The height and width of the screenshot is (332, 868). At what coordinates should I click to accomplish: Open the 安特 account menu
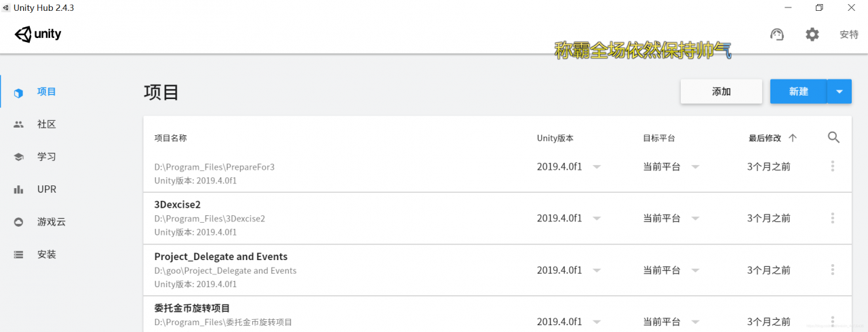[849, 35]
